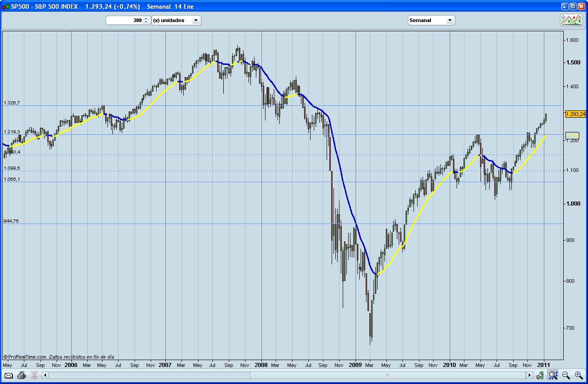Viewport: 588px width, 384px height.
Task: Open the indicators chart display panel icon
Action: (x=571, y=20)
